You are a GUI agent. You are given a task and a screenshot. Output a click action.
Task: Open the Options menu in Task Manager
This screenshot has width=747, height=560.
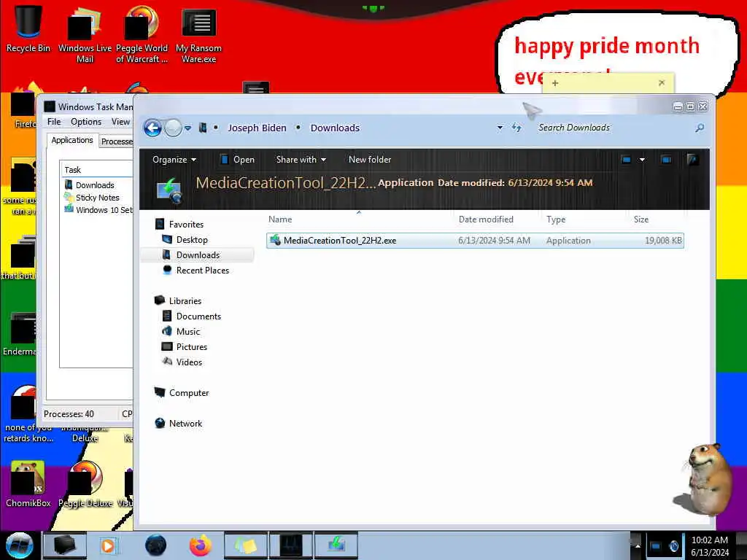pyautogui.click(x=86, y=122)
